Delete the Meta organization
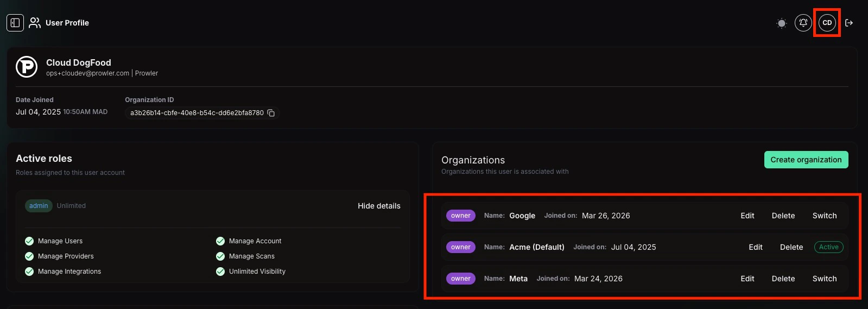The width and height of the screenshot is (868, 309). point(783,279)
